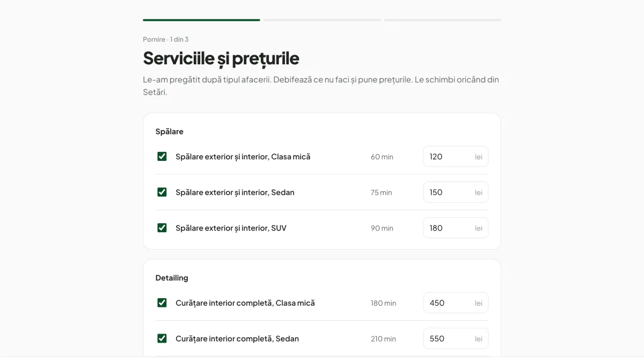Viewport: 644px width, 362px height.
Task: Click the 180 min duration text
Action: (383, 303)
